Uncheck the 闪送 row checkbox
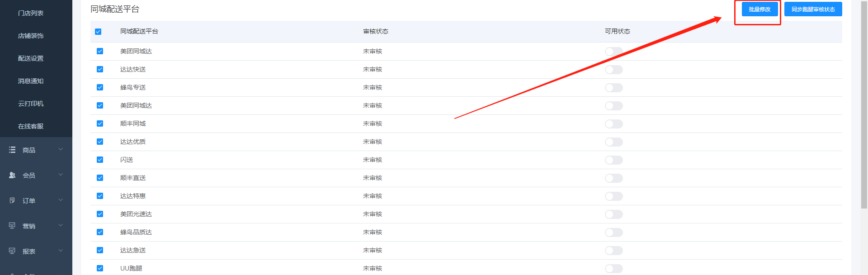The height and width of the screenshot is (275, 868). pyautogui.click(x=100, y=160)
